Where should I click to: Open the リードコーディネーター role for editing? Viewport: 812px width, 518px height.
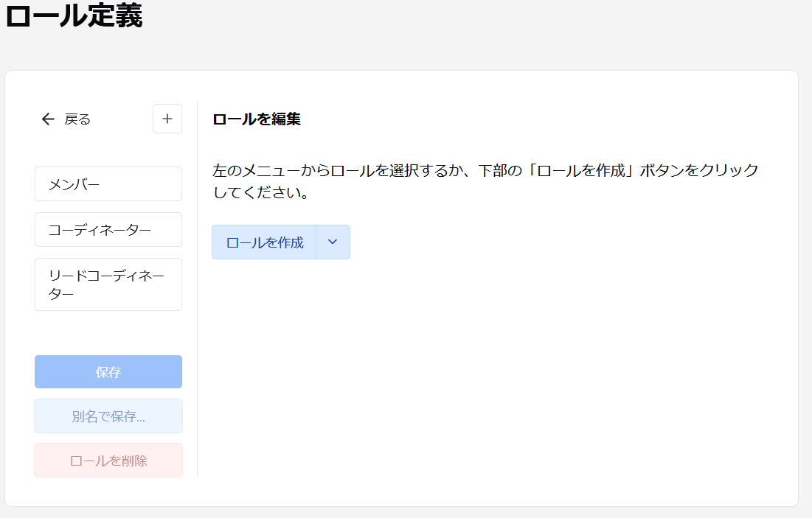(x=108, y=284)
